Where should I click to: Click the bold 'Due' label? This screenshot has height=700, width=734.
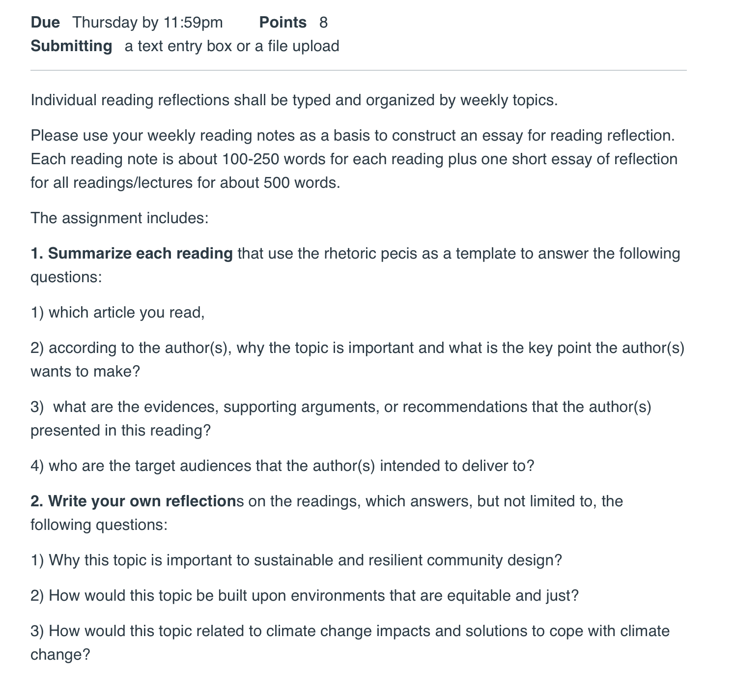(x=45, y=23)
